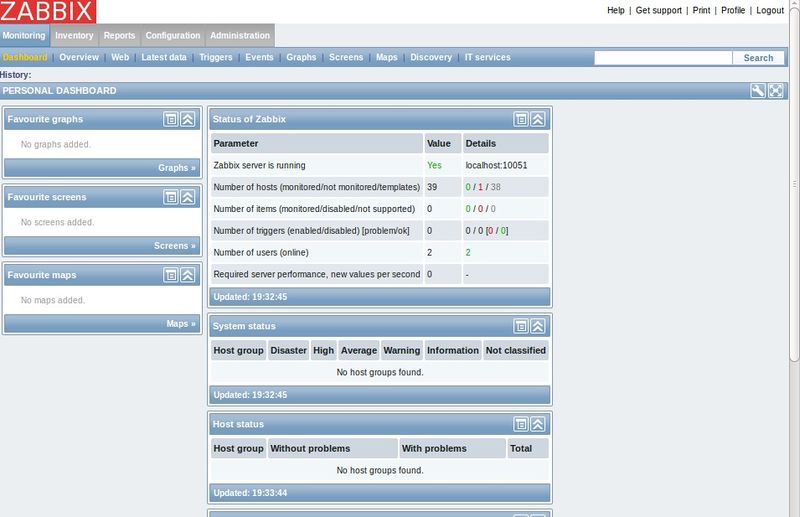Switch to the Monitoring tab
Screen dimensions: 800x517
(x=24, y=35)
